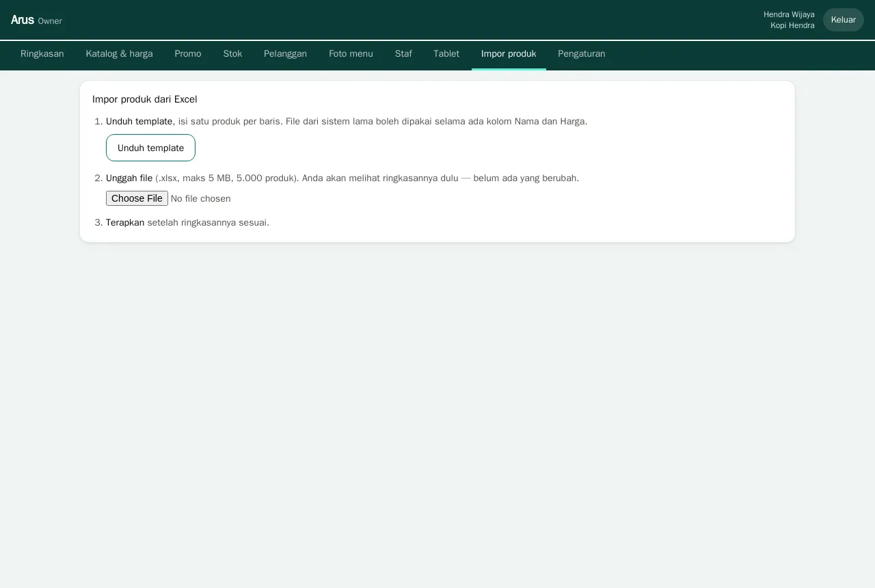Click the 'Terapkan' step text
Viewport: 875px width, 588px height.
coord(125,222)
